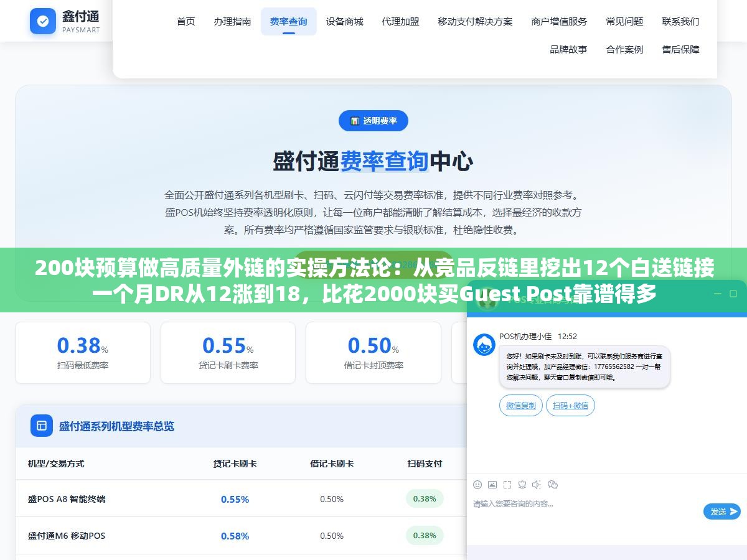Viewport: 747px width, 560px height.
Task: Click the 机型/交易方式 column header
Action: 56,464
